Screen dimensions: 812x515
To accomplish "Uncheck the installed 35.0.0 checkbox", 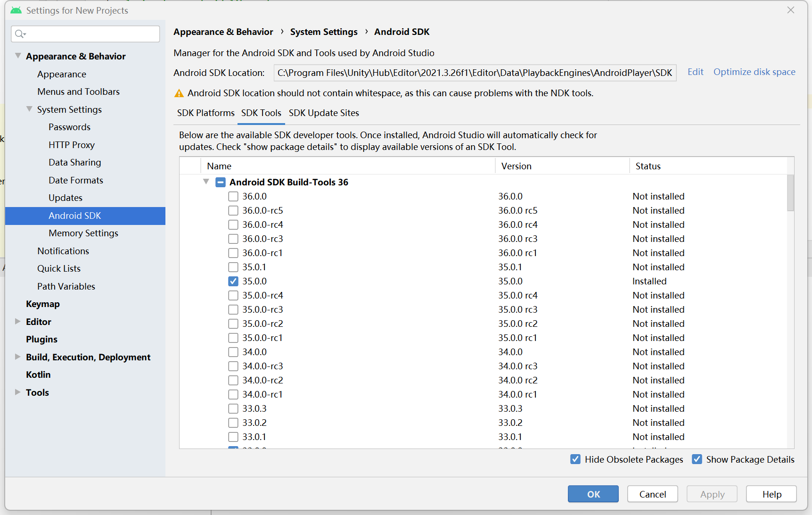I will coord(233,281).
